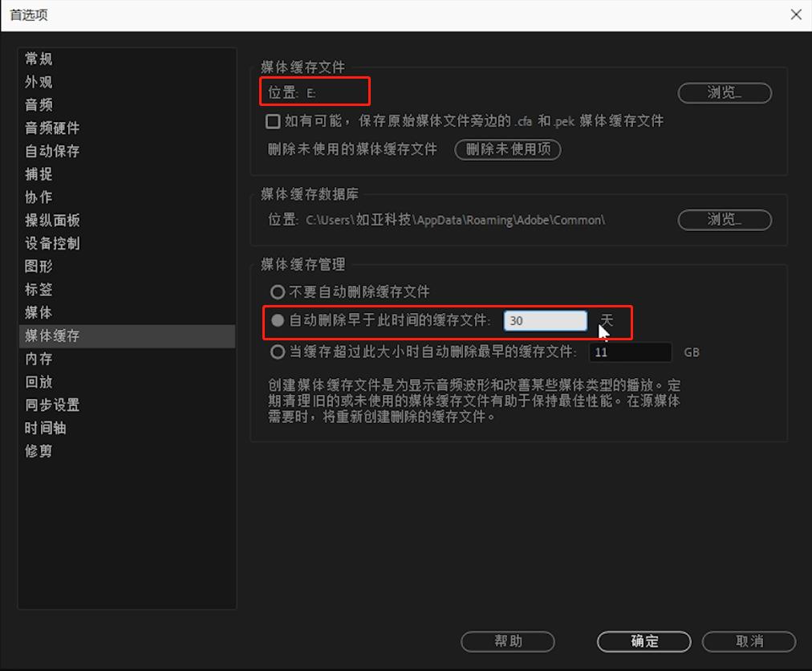Open the 回放 settings section
Screen dimensions: 812x671
tap(37, 382)
